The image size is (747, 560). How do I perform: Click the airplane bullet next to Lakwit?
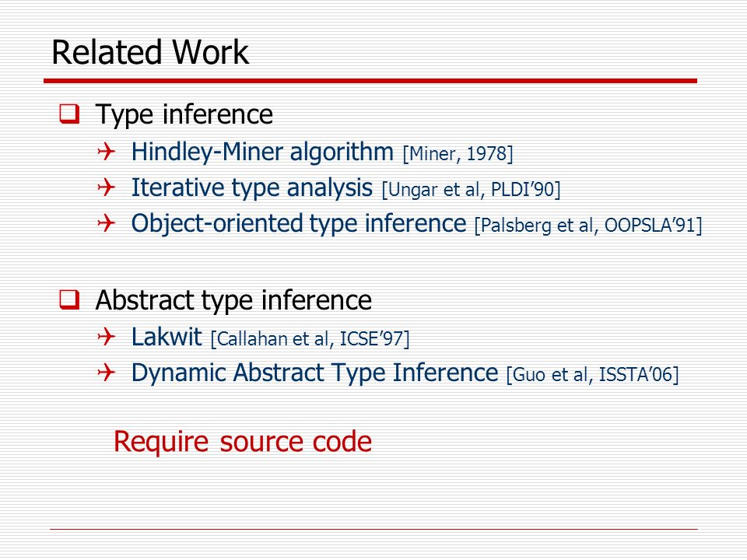(x=107, y=337)
